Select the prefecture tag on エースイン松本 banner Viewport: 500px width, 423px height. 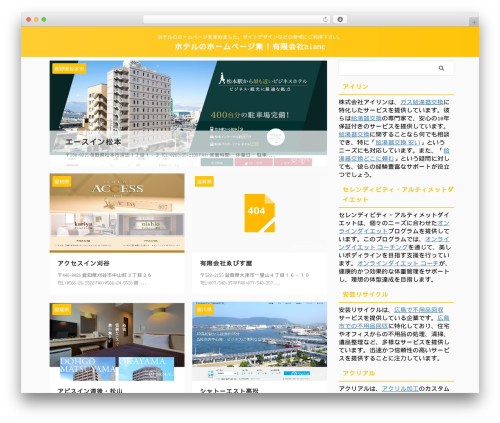coord(69,68)
